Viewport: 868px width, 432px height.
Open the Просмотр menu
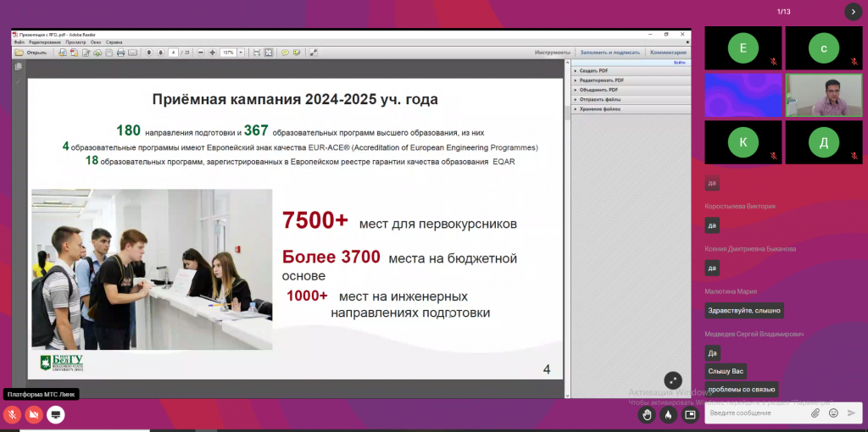pyautogui.click(x=75, y=42)
